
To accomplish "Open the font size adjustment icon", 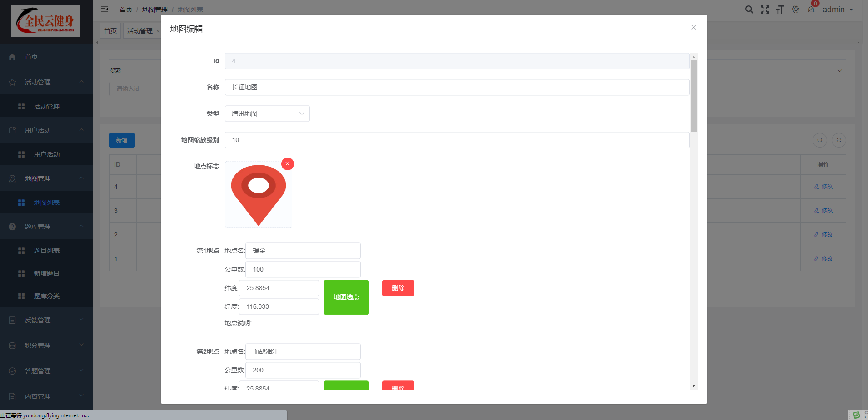I will tap(780, 10).
